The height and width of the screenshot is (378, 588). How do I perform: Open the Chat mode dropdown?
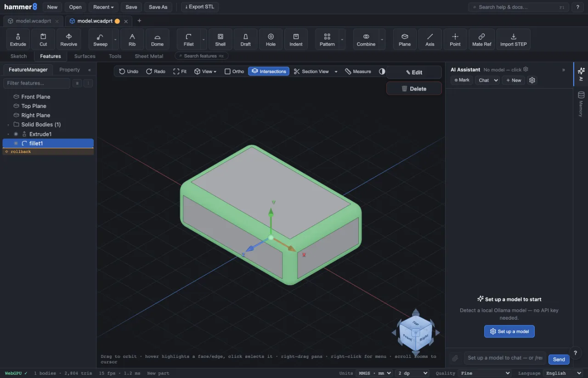(x=487, y=80)
